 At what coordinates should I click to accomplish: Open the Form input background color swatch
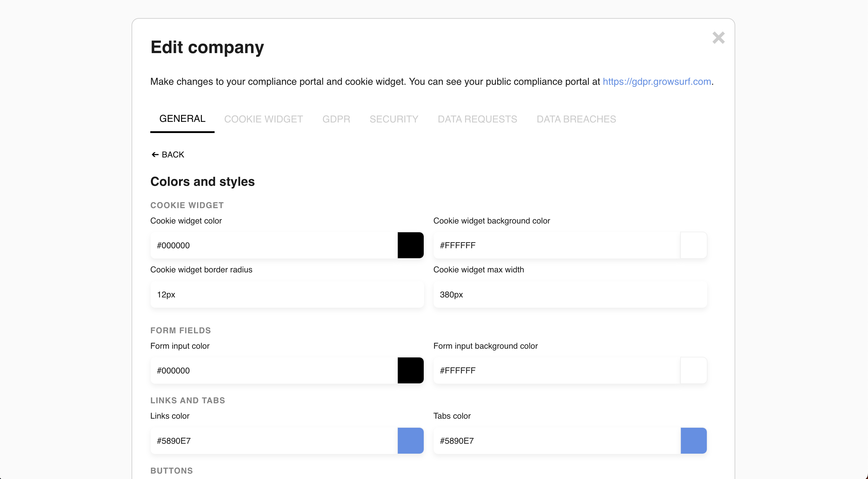point(693,370)
